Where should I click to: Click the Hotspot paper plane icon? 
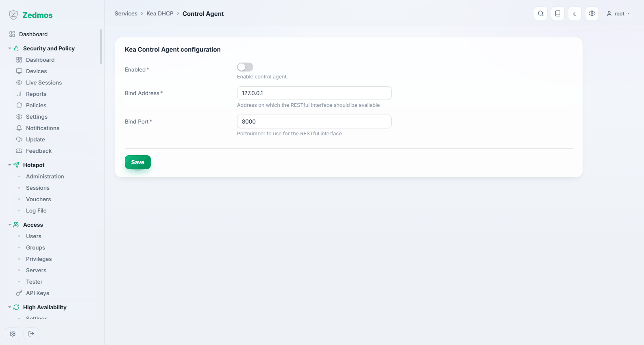(x=16, y=165)
